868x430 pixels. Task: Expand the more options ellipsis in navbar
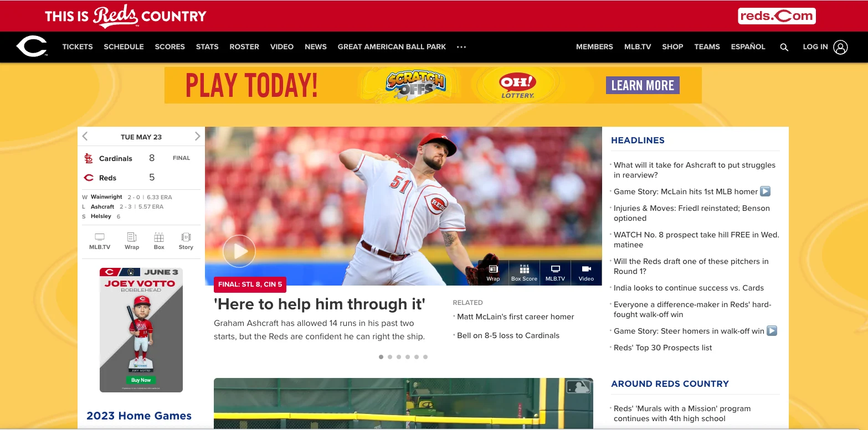point(461,47)
